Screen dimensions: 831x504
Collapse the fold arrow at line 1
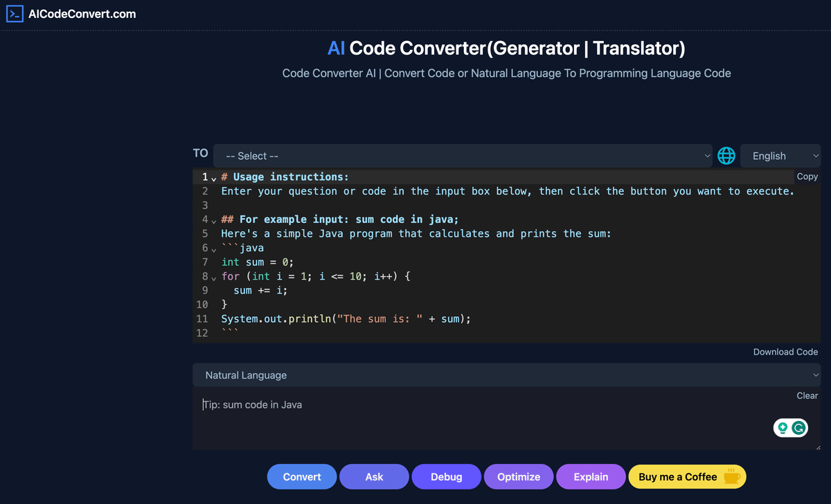pyautogui.click(x=213, y=178)
